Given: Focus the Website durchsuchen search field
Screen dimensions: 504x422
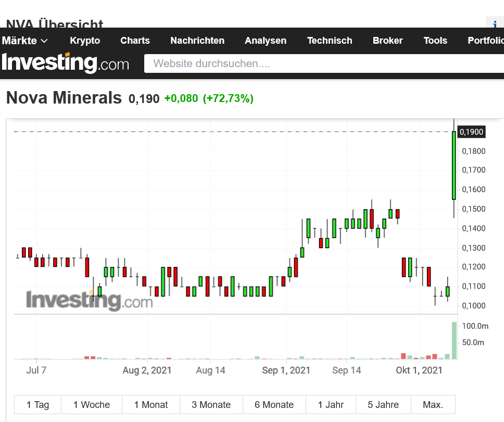Looking at the screenshot, I should coord(324,63).
